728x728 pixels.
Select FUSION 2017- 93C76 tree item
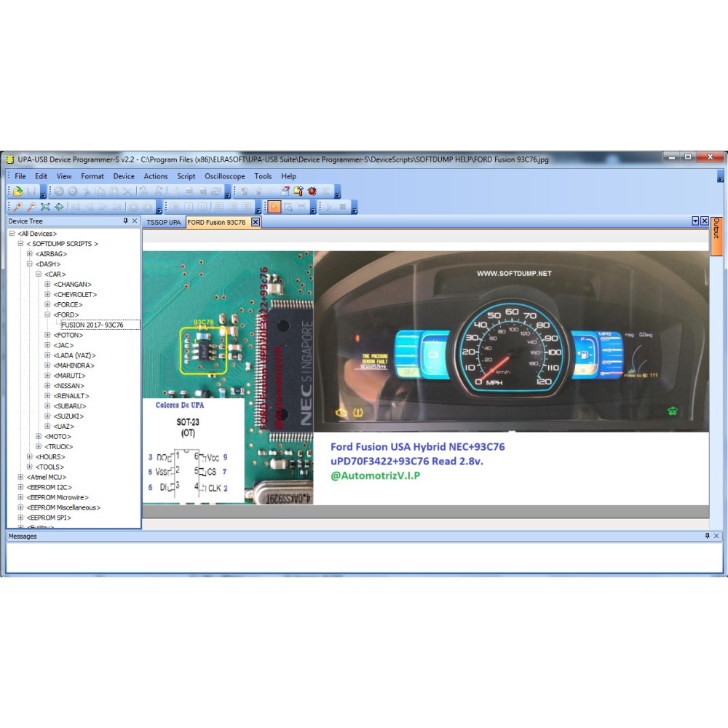(x=92, y=325)
